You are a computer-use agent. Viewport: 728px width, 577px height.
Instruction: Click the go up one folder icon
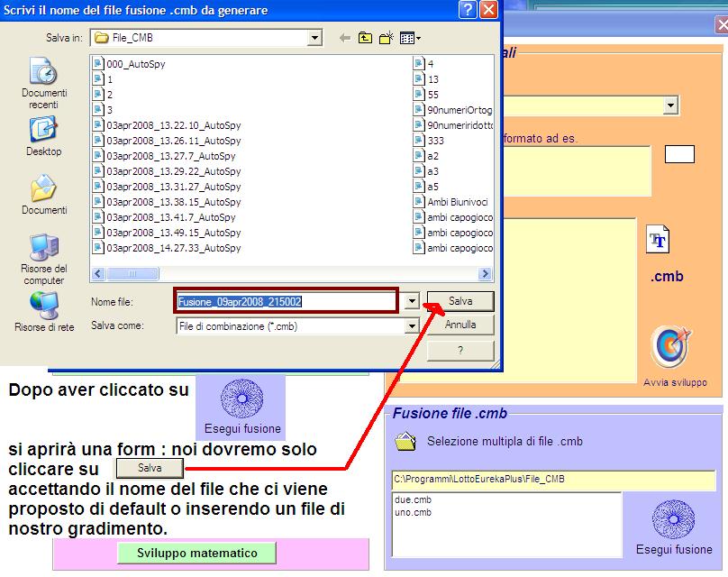[365, 38]
